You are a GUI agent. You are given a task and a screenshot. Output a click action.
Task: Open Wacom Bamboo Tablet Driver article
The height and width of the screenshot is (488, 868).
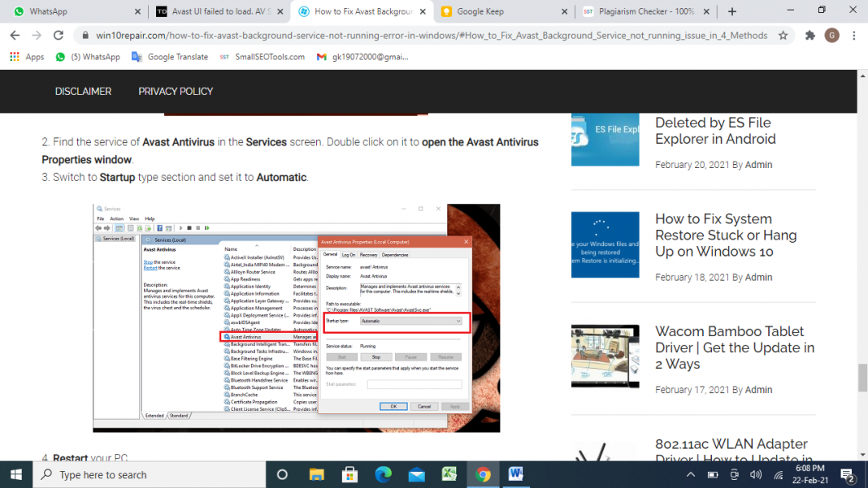[x=735, y=348]
